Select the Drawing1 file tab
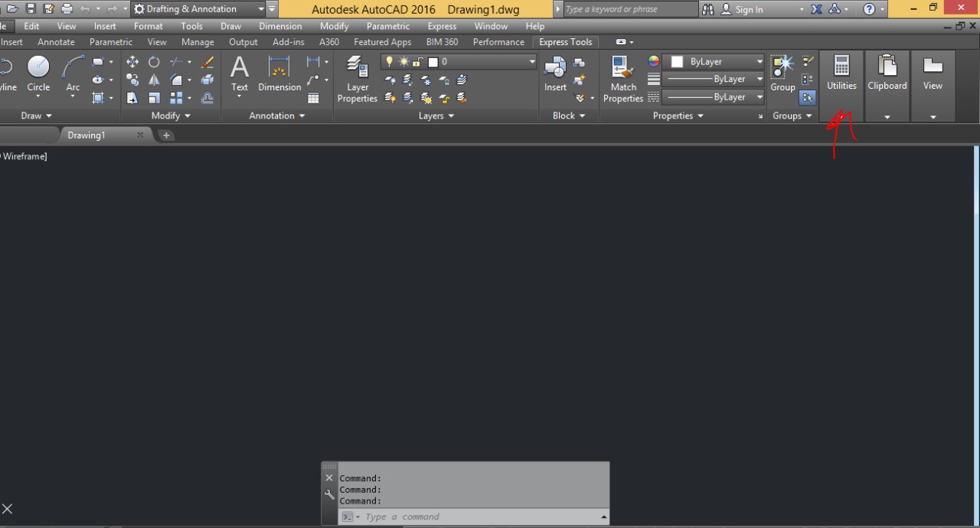 pyautogui.click(x=86, y=135)
